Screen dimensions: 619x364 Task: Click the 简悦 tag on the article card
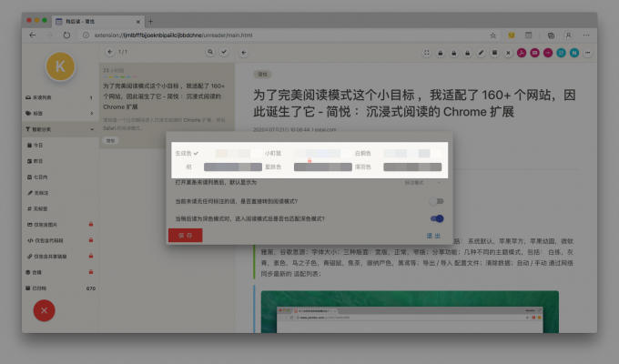pyautogui.click(x=111, y=140)
